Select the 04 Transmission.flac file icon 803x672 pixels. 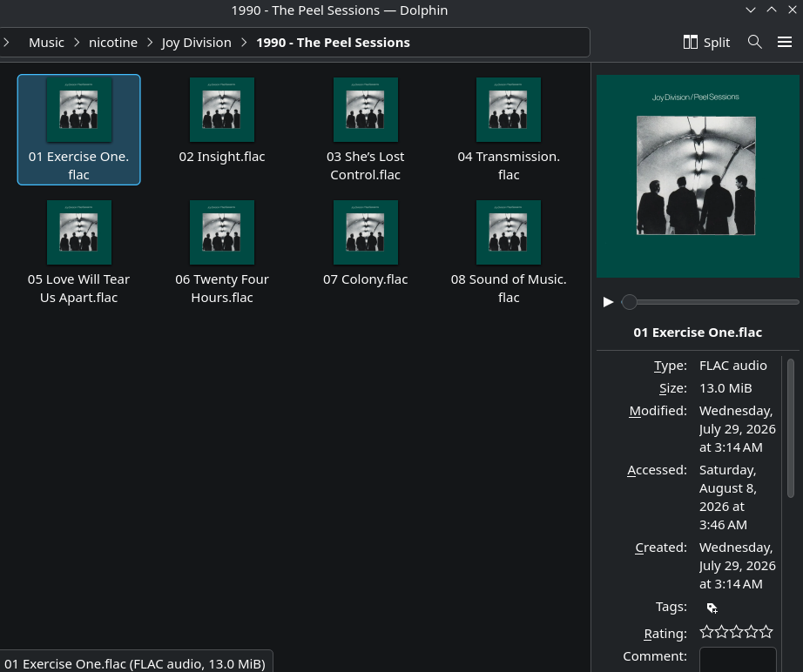tap(509, 110)
